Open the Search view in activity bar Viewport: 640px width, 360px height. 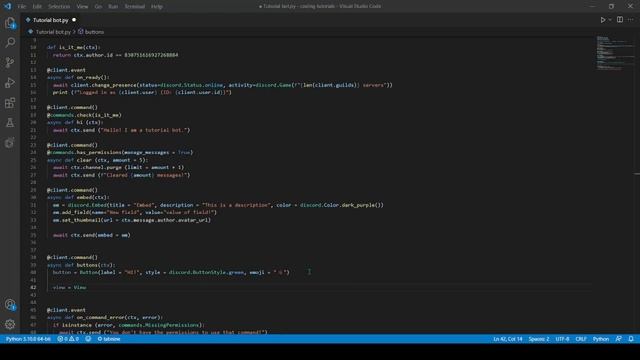(10, 42)
